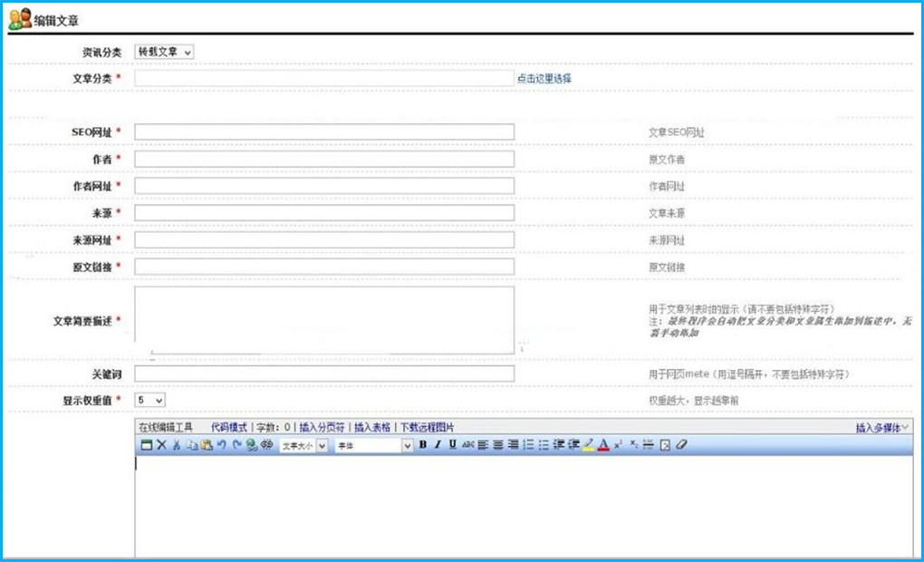This screenshot has width=924, height=562.
Task: Expand the 插入多媒体 menu
Action: click(882, 427)
